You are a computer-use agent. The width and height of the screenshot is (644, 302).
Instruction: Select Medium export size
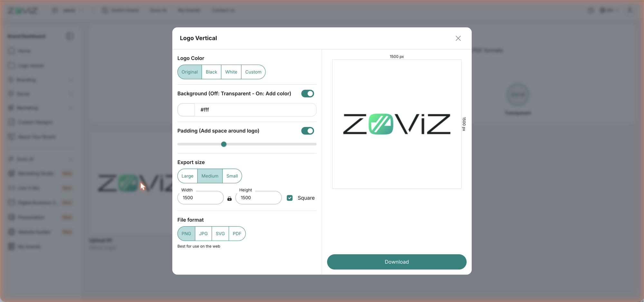click(x=210, y=176)
